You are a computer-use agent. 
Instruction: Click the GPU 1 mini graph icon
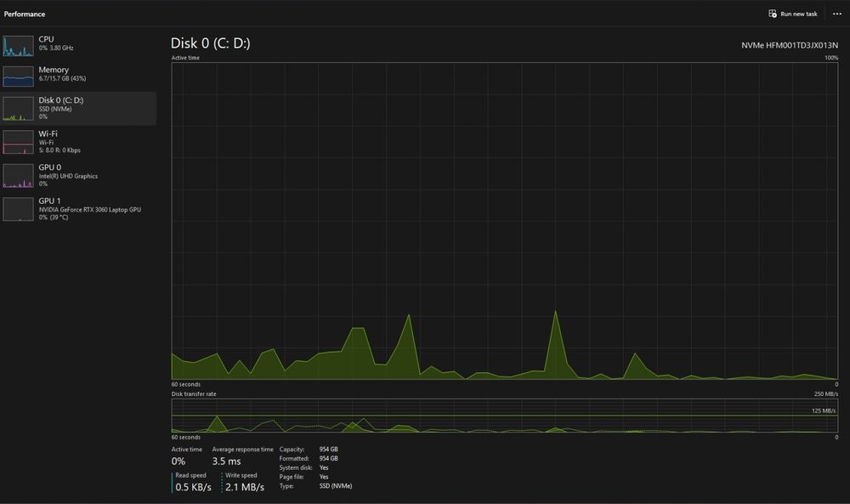coord(18,209)
